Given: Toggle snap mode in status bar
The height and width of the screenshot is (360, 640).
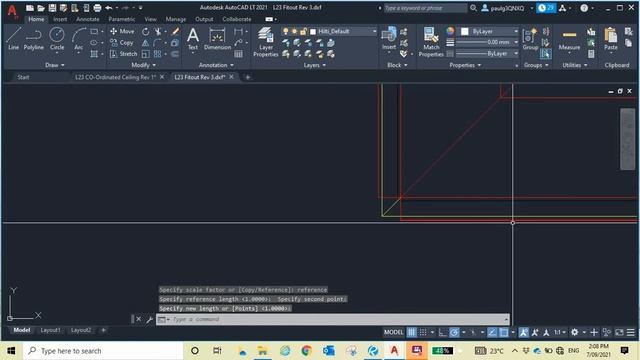Looking at the screenshot, I should (x=423, y=332).
